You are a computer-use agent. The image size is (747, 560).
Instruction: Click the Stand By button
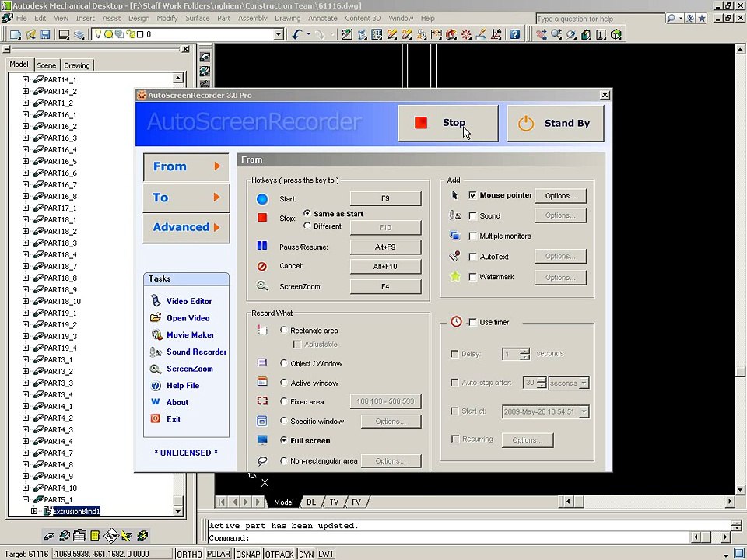556,123
